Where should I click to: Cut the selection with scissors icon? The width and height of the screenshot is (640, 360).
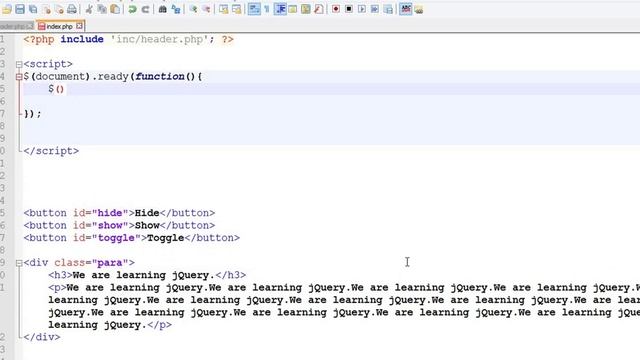[89, 9]
